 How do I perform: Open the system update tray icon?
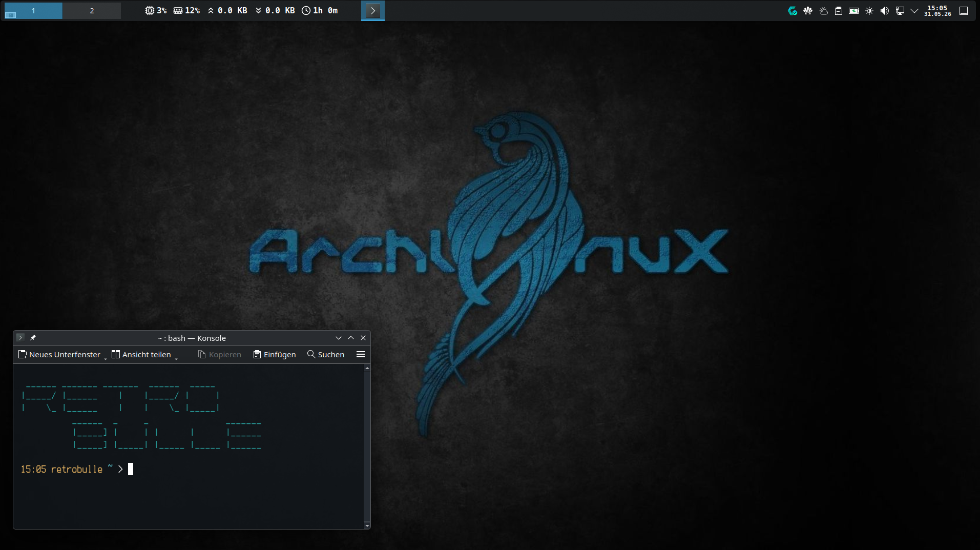point(793,11)
